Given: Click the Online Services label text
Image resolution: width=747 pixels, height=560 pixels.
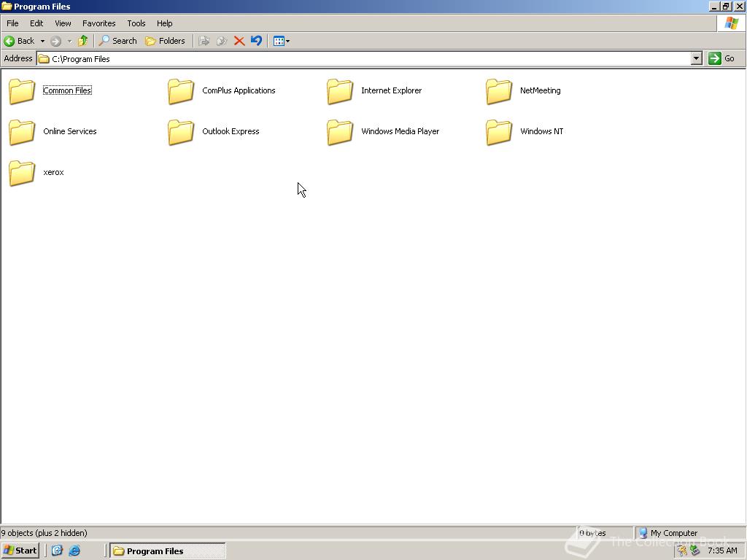Looking at the screenshot, I should [69, 131].
